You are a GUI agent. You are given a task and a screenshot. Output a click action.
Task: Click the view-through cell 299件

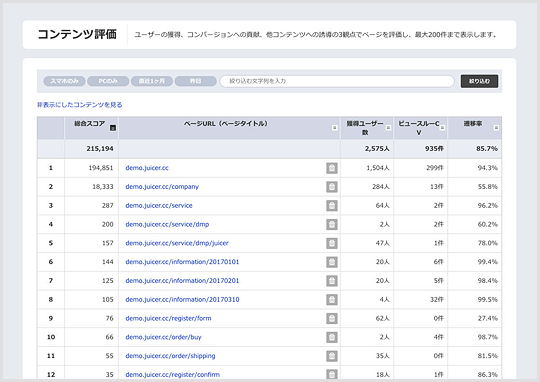[x=435, y=168]
